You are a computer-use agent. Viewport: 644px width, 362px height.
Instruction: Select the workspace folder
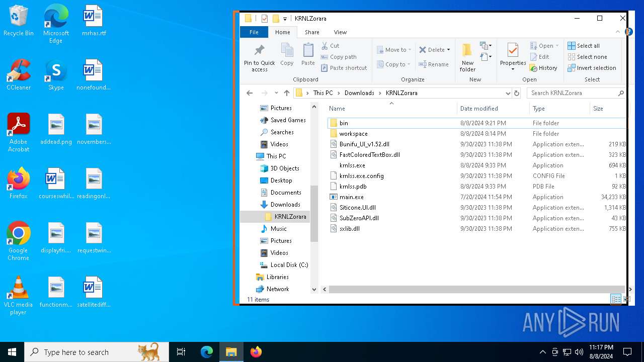(353, 134)
